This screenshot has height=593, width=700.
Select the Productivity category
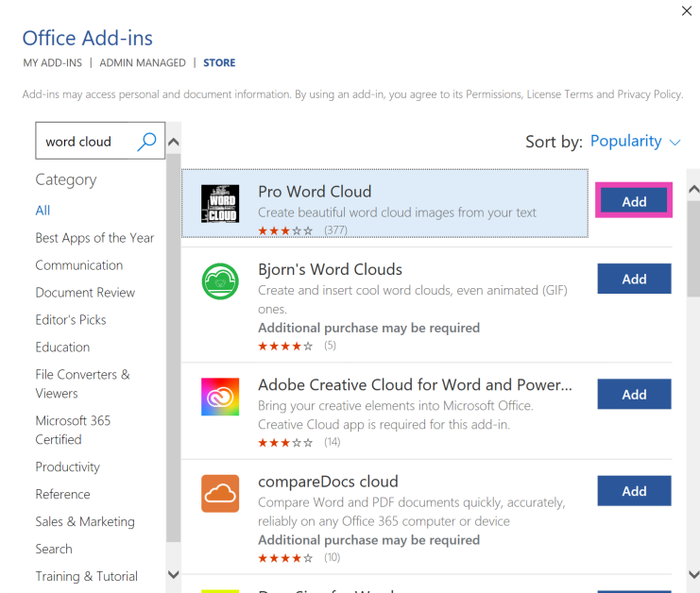coord(67,467)
